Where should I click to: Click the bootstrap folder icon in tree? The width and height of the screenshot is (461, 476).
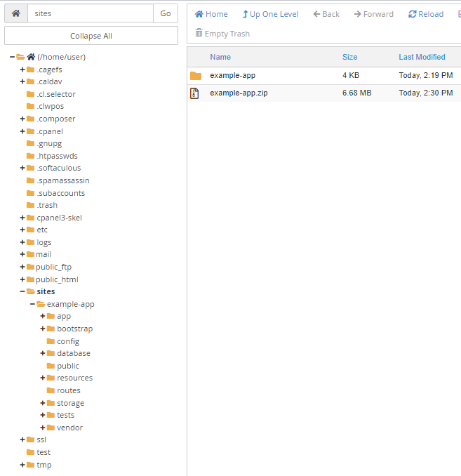(51, 329)
